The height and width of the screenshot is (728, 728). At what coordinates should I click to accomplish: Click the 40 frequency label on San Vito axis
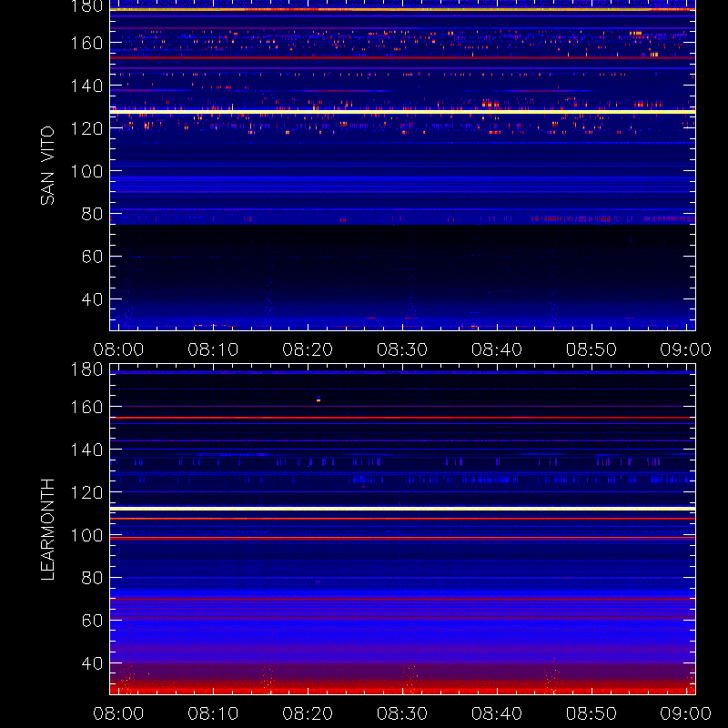click(92, 299)
